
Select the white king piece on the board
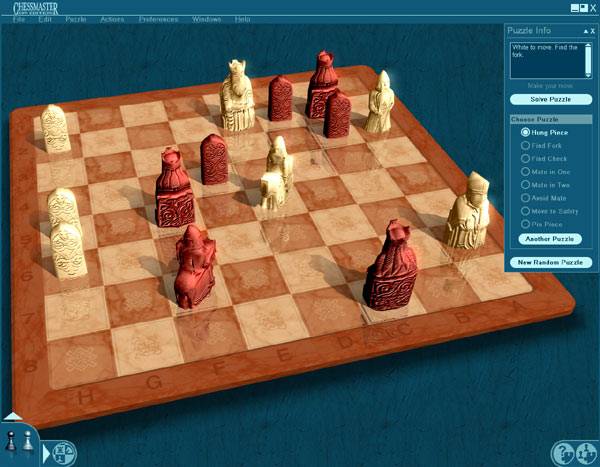pos(238,95)
